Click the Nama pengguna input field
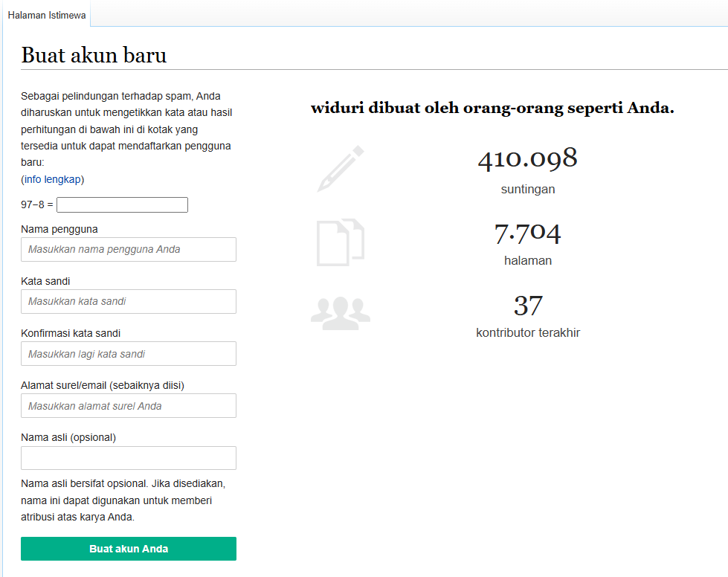The image size is (728, 577). [129, 249]
